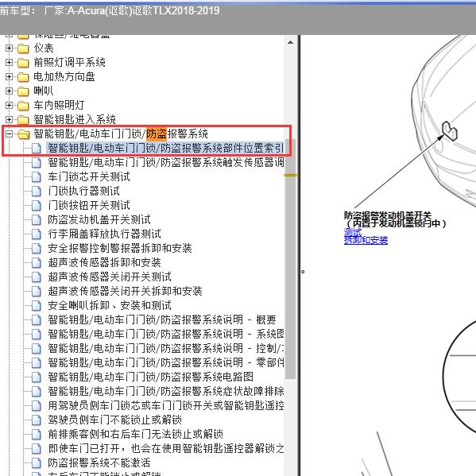Open 前排乘客侧和右后车门无法锁止或解锁 entry

(x=135, y=434)
